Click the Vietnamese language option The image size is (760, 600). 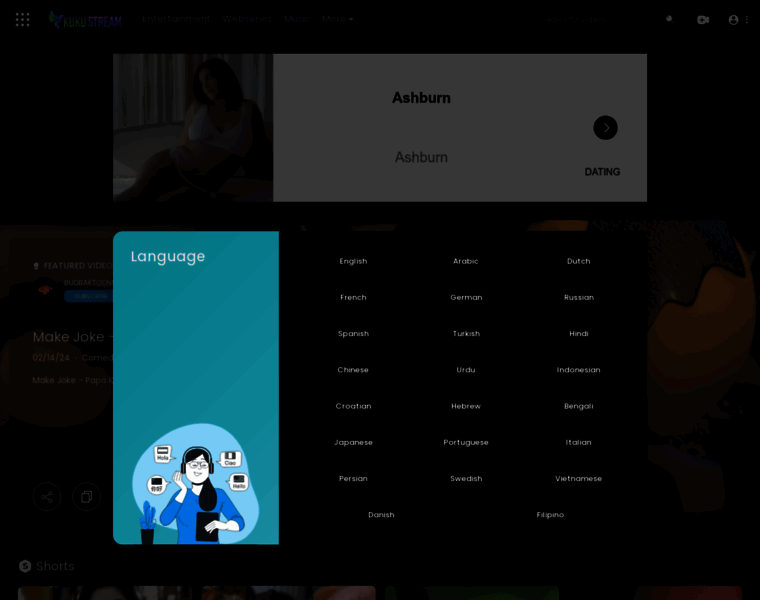(x=578, y=479)
